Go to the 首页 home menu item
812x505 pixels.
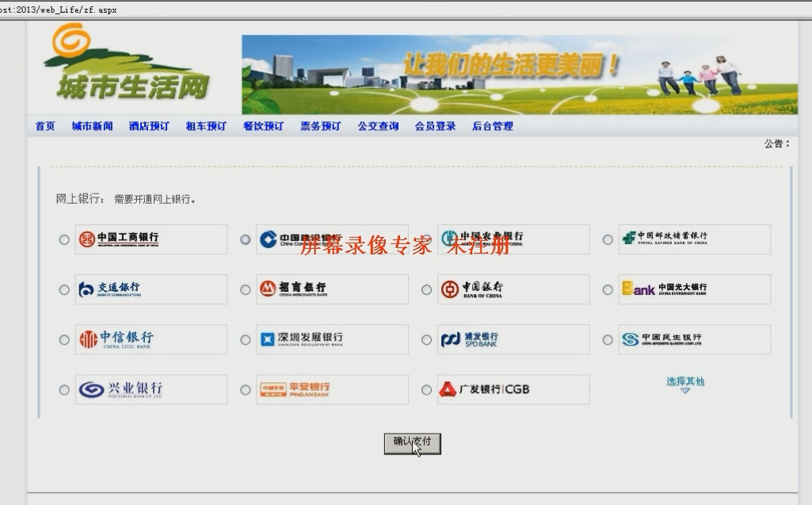[45, 126]
